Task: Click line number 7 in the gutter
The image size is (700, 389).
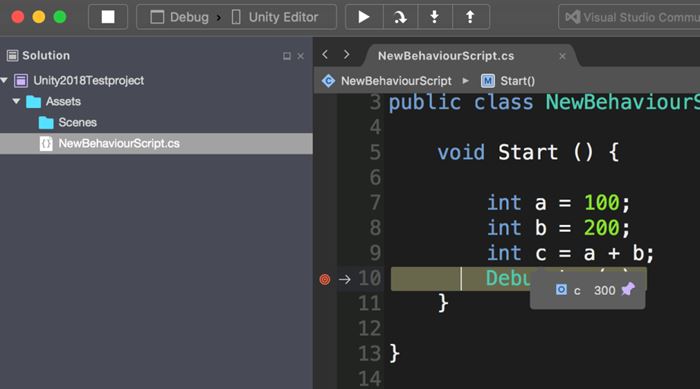Action: (x=375, y=202)
